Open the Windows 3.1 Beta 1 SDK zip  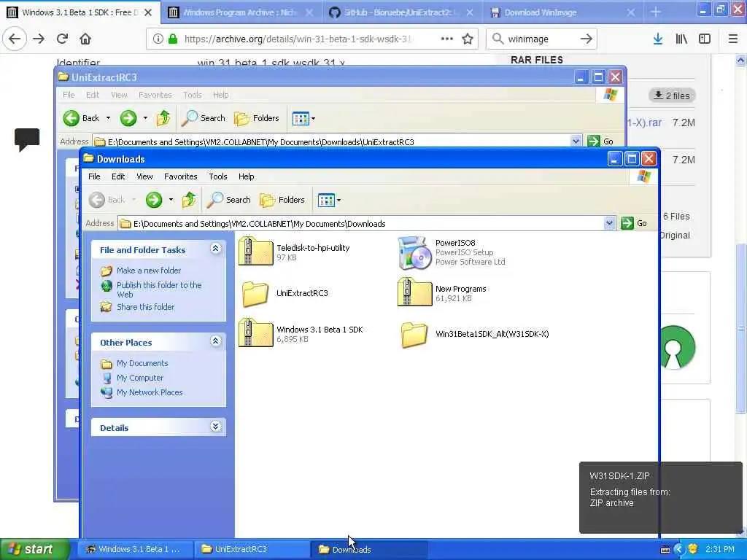click(x=256, y=332)
